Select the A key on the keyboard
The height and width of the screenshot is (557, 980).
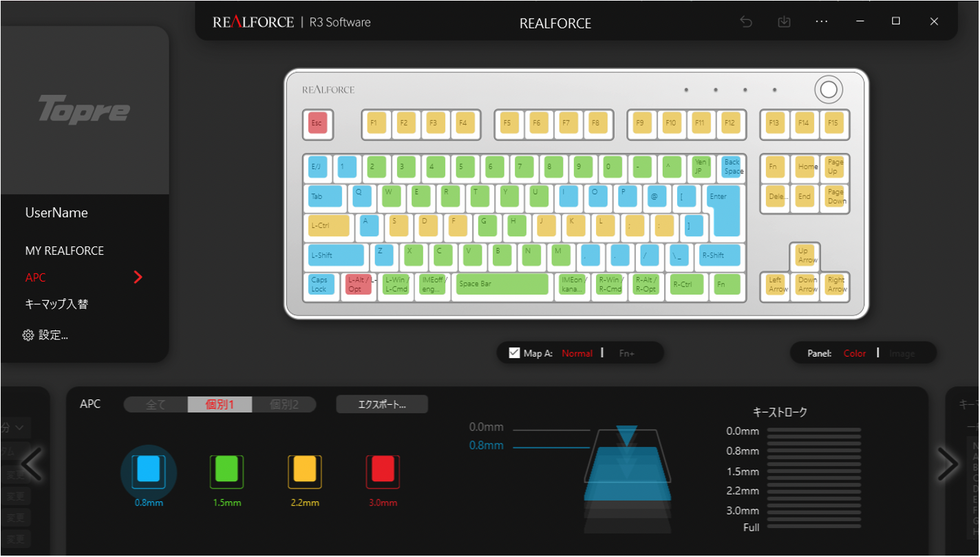370,225
